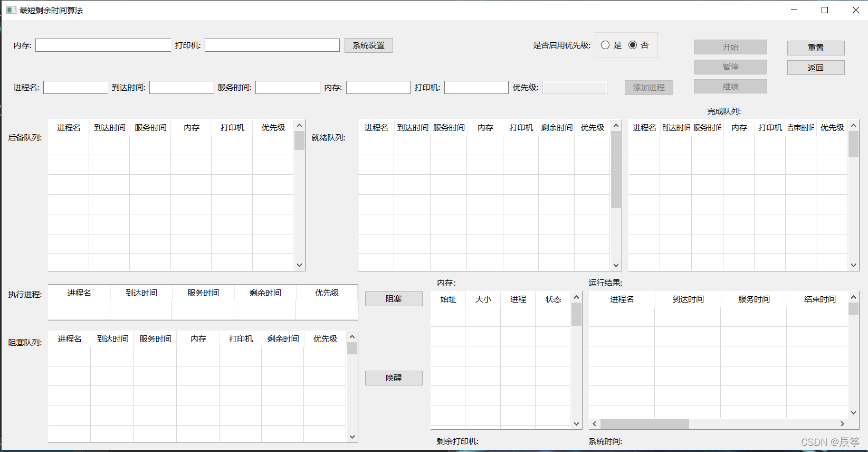
Task: Click 进程名 header in 就绪队列 table
Action: (x=376, y=128)
